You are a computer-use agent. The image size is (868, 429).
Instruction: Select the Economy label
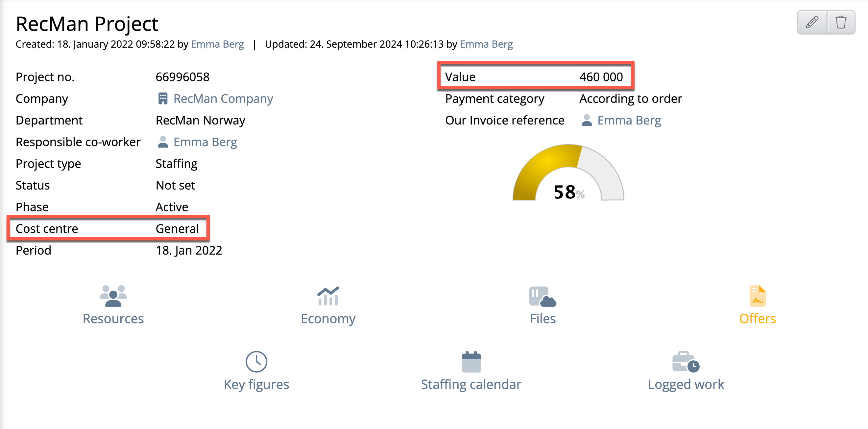pos(328,319)
